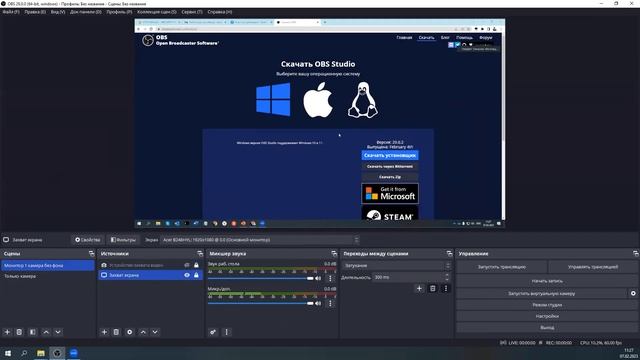
Task: Hide Захват экрана source via eye icon
Action: pyautogui.click(x=187, y=275)
